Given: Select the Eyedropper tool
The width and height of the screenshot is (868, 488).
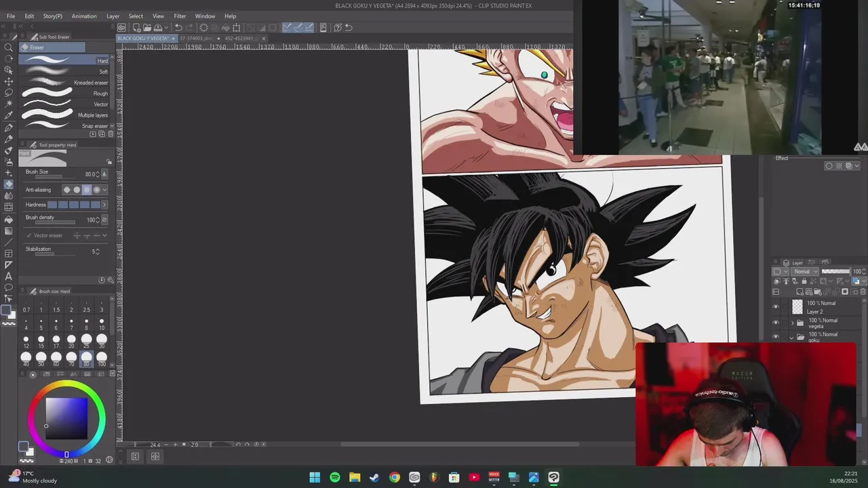Looking at the screenshot, I should pos(9,115).
